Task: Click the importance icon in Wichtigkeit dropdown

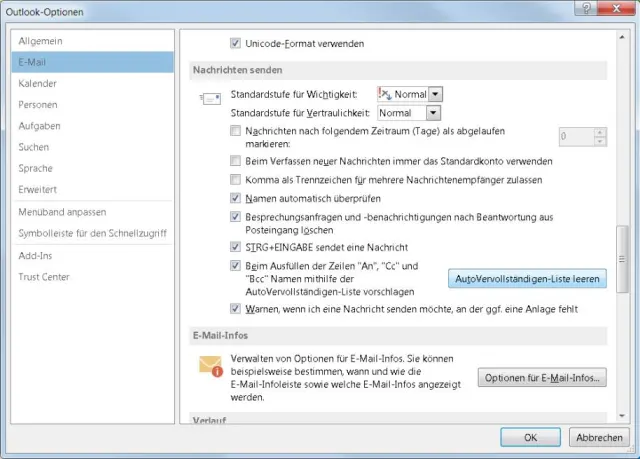Action: click(x=384, y=94)
